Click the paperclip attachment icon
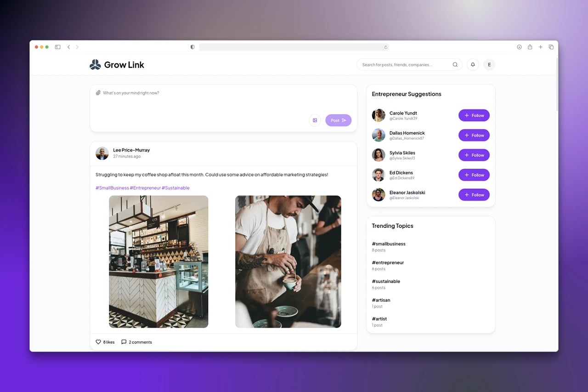 pyautogui.click(x=98, y=93)
